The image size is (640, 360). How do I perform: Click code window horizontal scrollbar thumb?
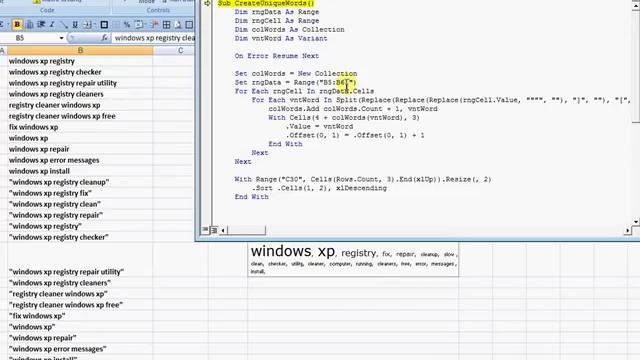tap(246, 230)
